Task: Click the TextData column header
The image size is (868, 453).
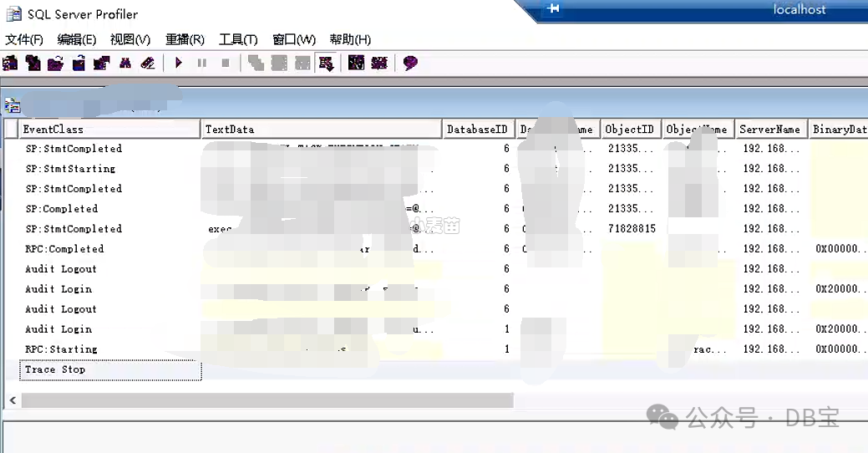Action: (322, 129)
